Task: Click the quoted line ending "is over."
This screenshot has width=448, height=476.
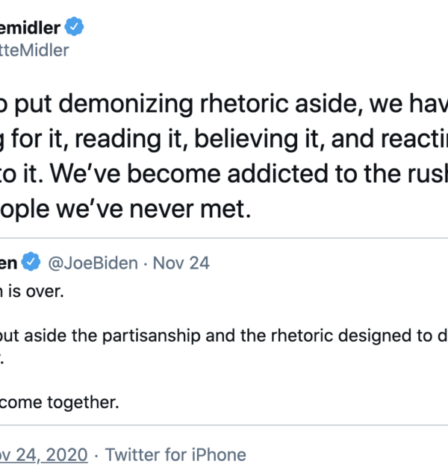Action: click(x=32, y=291)
